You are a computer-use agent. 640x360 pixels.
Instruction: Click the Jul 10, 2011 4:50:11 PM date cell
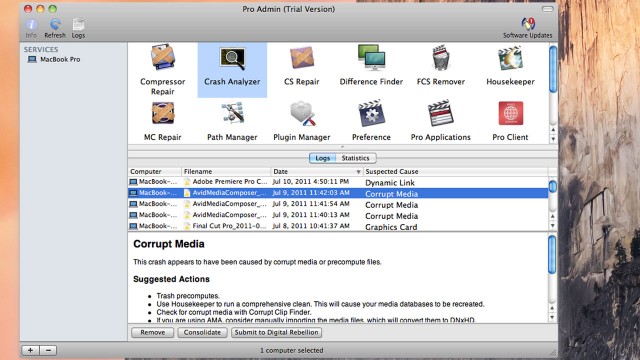(311, 182)
